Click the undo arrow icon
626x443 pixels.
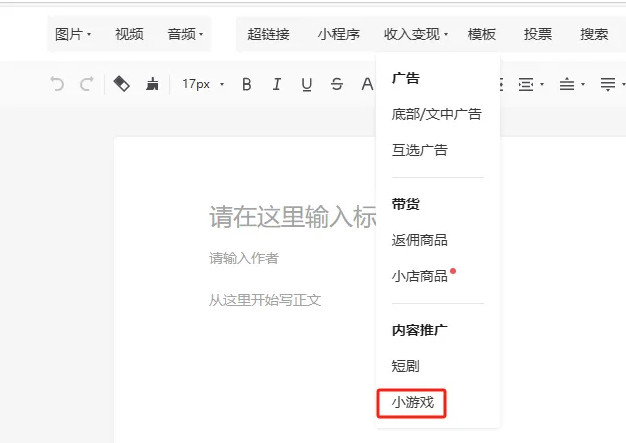coord(57,84)
